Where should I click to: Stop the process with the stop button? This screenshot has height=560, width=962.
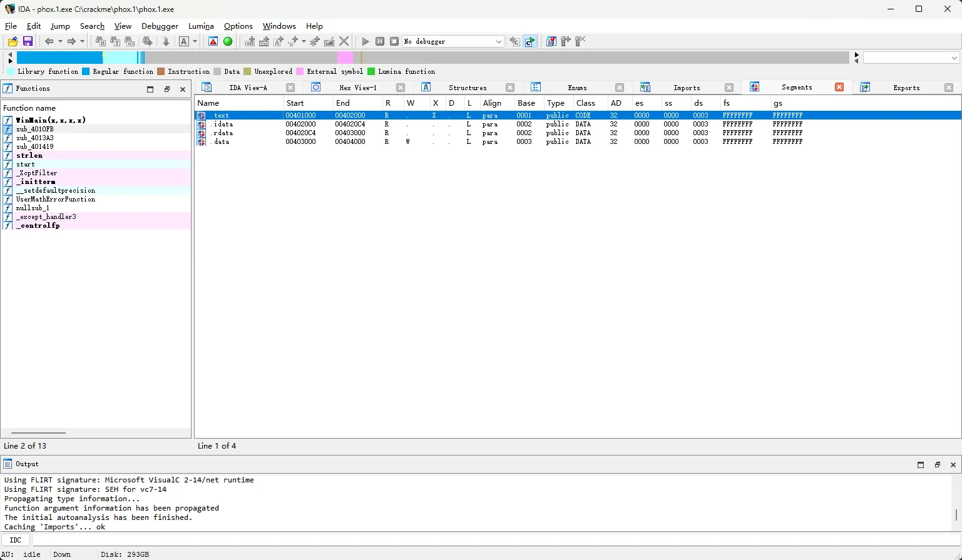[x=394, y=41]
